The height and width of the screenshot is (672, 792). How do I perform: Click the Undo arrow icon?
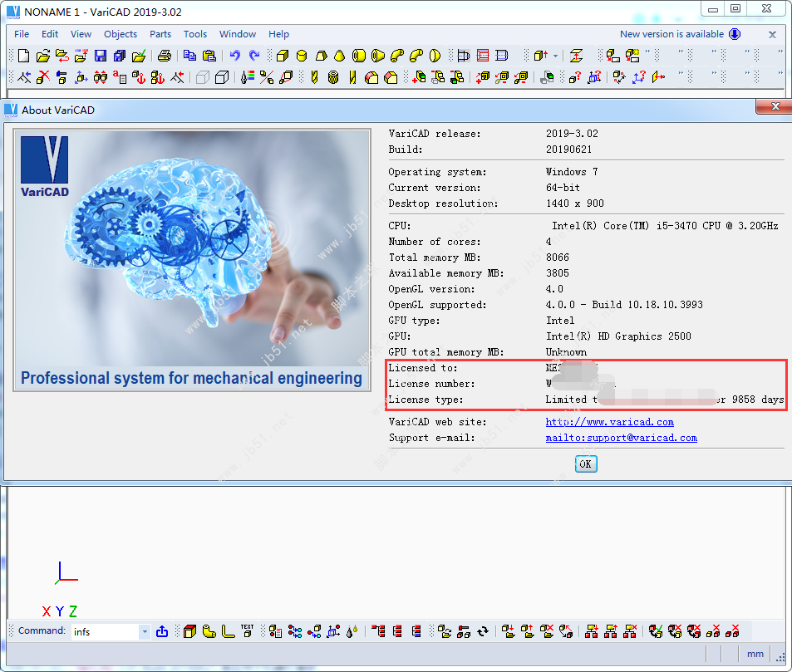coord(235,56)
